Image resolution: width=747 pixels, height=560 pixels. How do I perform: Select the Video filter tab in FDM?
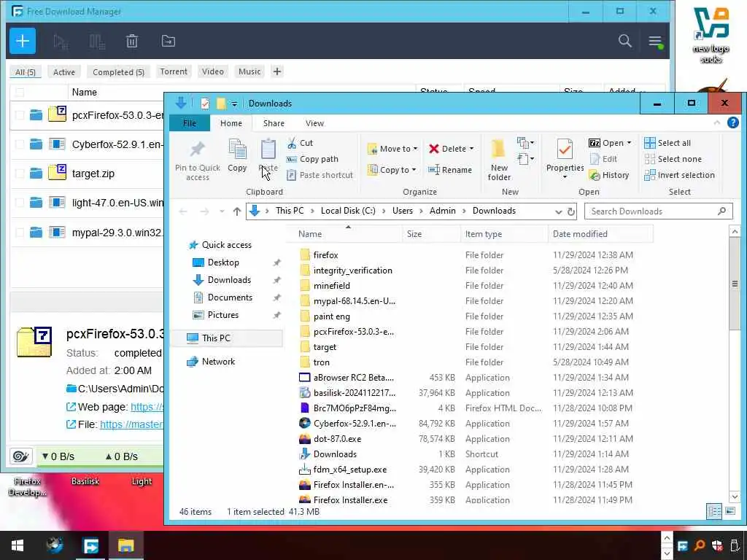coord(212,71)
